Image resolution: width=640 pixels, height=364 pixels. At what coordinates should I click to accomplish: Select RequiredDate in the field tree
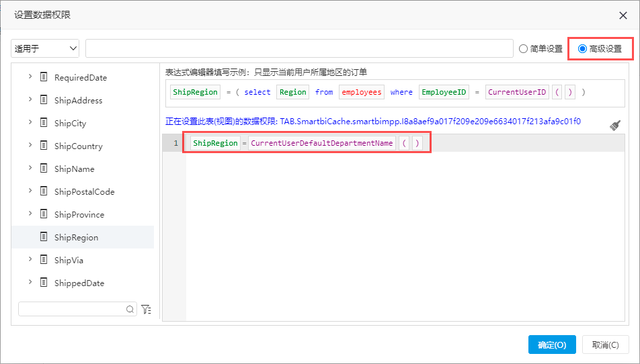click(81, 77)
